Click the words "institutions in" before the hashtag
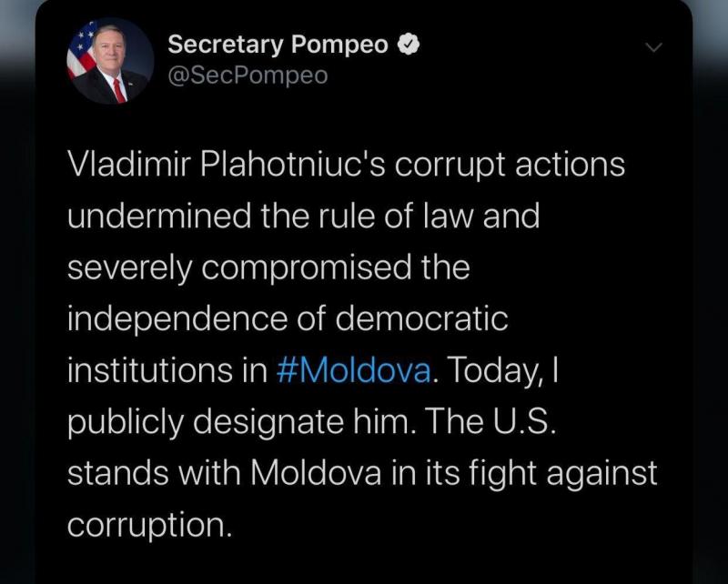Viewport: 728px width, 584px height. point(167,370)
